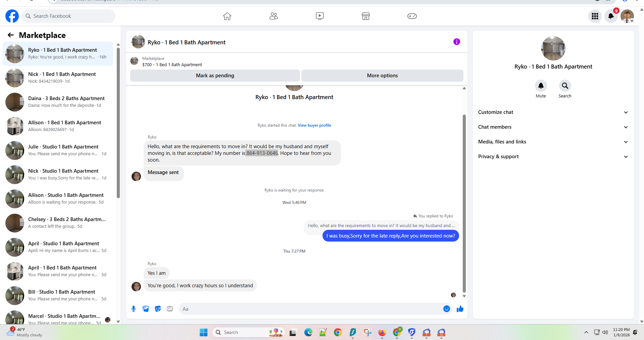
Task: Click the replied-to message preview
Action: [x=381, y=226]
